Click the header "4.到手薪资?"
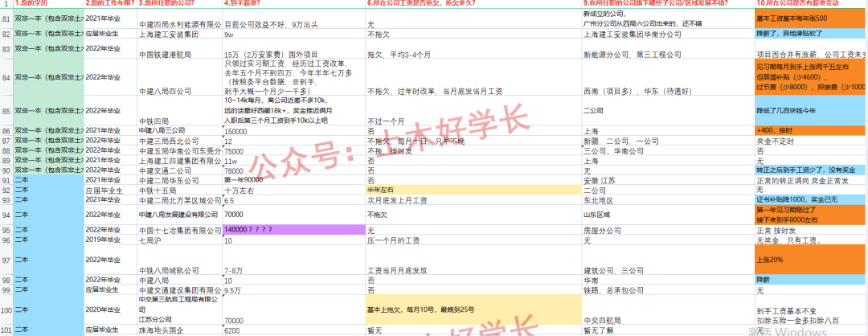Viewport: 868px width, 336px height. click(294, 3)
